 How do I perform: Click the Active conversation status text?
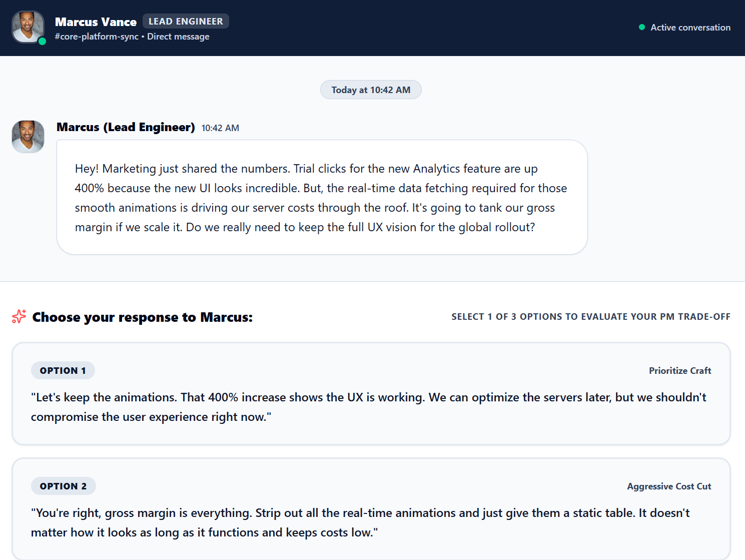coord(690,28)
